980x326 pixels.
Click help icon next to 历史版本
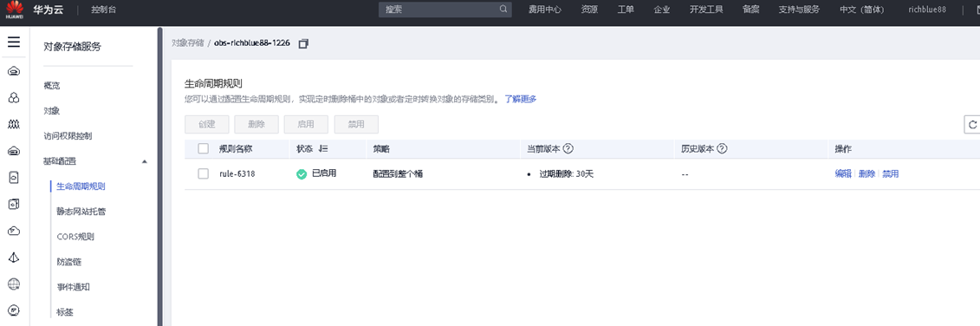click(x=722, y=149)
